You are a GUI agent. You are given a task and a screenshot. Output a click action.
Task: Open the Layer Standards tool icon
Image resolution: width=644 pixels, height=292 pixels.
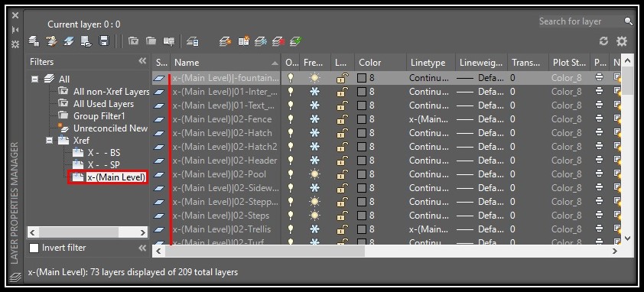34,41
